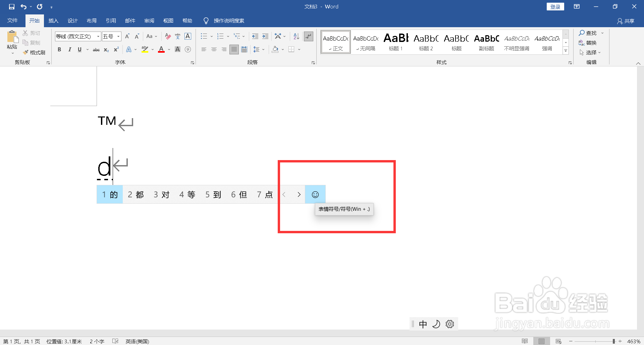Click the Find (查找) button
This screenshot has height=345, width=644.
pos(588,33)
